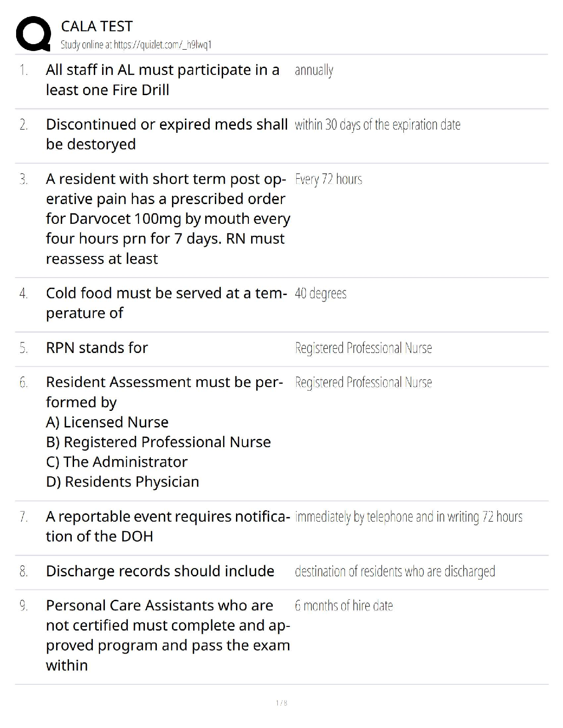
Task: Choose option C) The Administrator
Action: pos(117,461)
